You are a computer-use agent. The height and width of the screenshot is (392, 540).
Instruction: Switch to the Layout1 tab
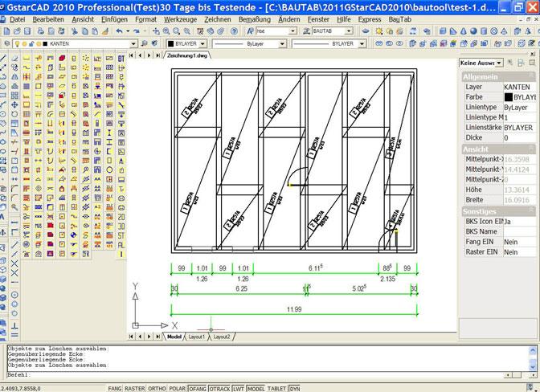(x=196, y=337)
